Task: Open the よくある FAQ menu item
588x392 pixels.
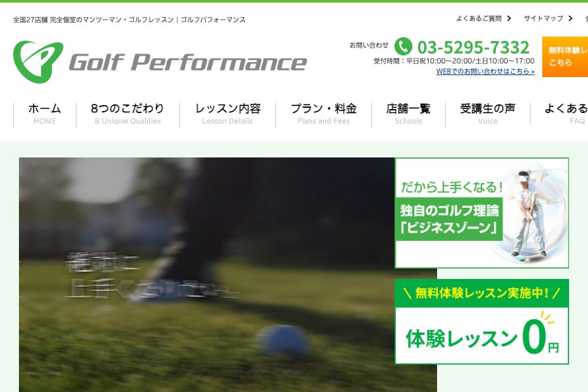Action: [x=566, y=114]
